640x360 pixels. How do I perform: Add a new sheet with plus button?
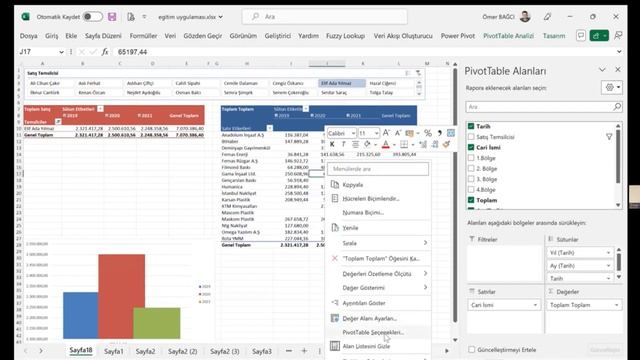click(x=304, y=351)
